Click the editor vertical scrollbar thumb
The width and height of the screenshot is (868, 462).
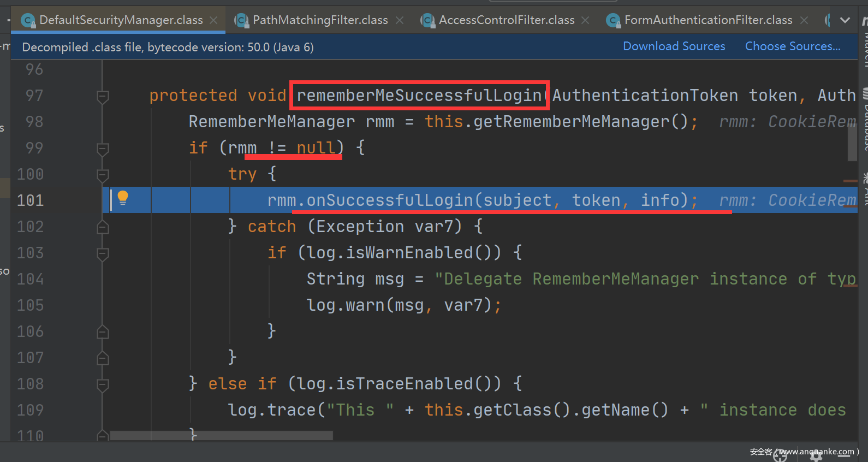tap(852, 142)
